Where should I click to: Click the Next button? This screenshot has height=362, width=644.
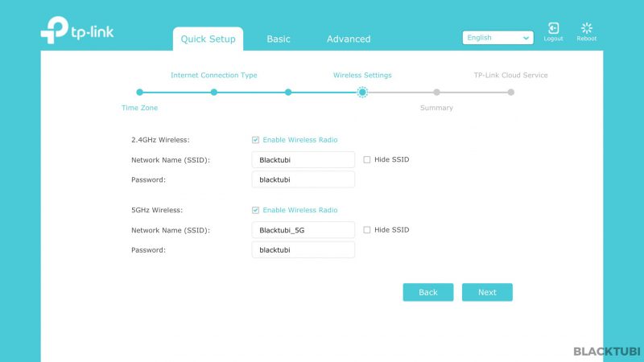[x=487, y=292]
